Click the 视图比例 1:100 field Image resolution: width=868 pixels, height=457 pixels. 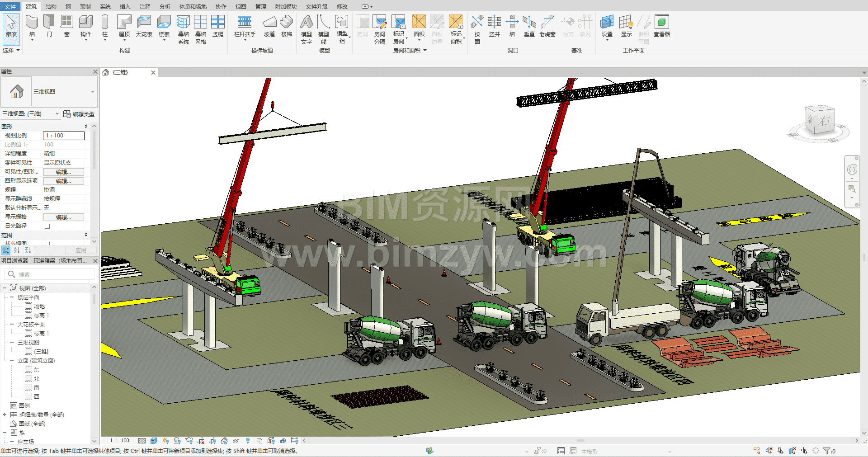click(64, 136)
